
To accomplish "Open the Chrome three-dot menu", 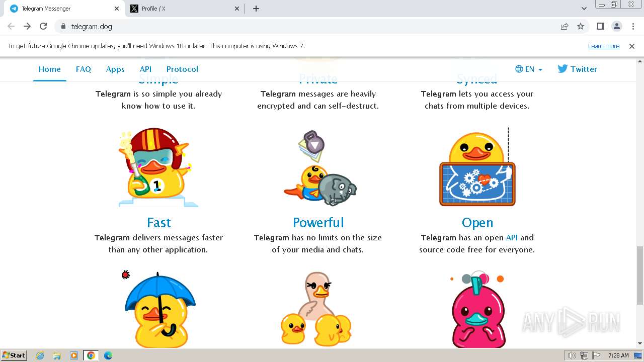I will click(633, 26).
